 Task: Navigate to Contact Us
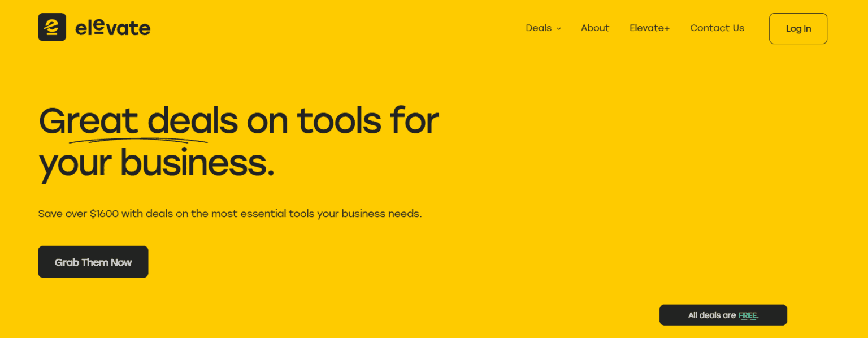[717, 28]
